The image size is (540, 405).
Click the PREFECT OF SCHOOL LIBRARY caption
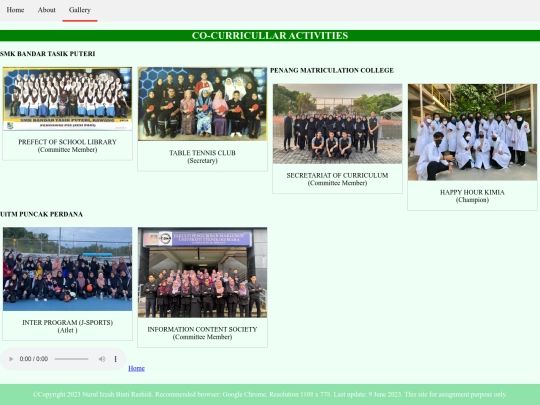click(x=68, y=142)
